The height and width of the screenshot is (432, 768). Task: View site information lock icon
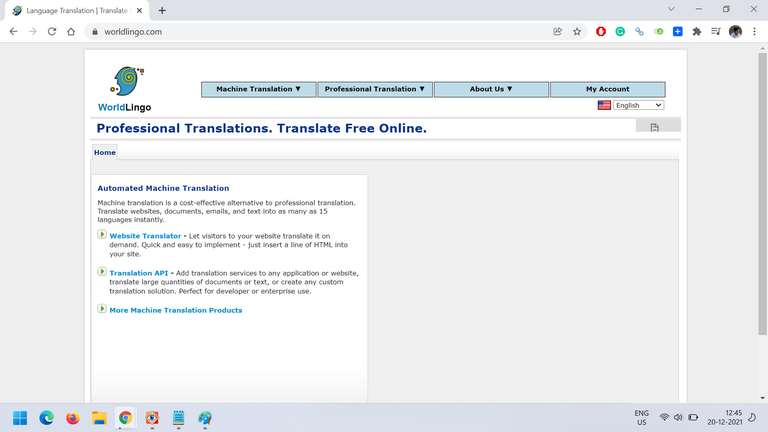[95, 31]
